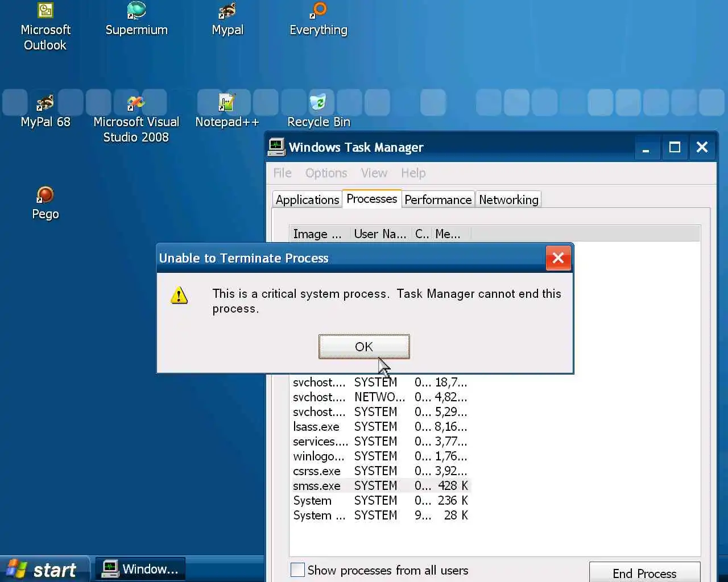The image size is (728, 582).
Task: Select the Pego desktop icon
Action: [45, 203]
